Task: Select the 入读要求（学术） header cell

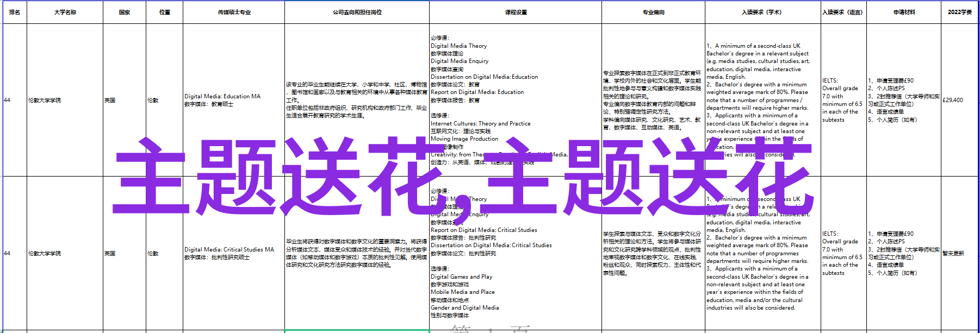Action: pos(762,12)
